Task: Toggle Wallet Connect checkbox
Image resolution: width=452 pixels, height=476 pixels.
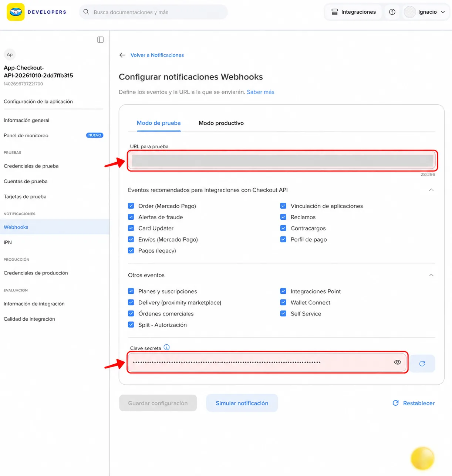Action: pyautogui.click(x=283, y=302)
